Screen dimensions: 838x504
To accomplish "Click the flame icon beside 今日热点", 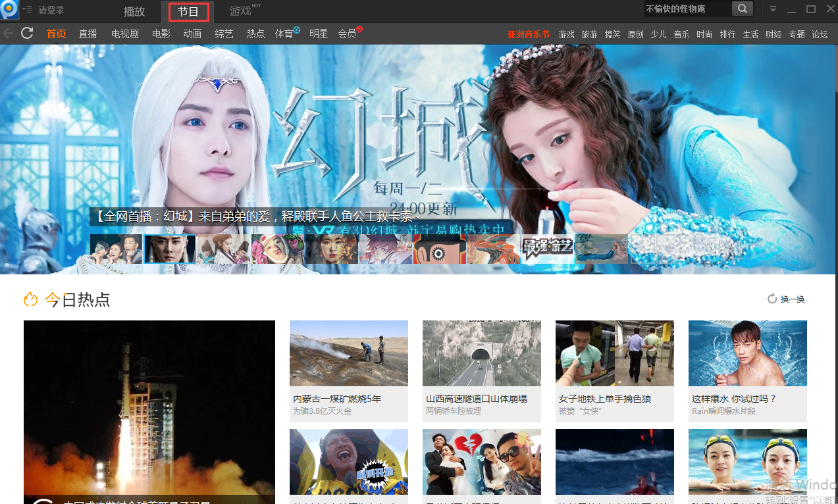I will [31, 300].
